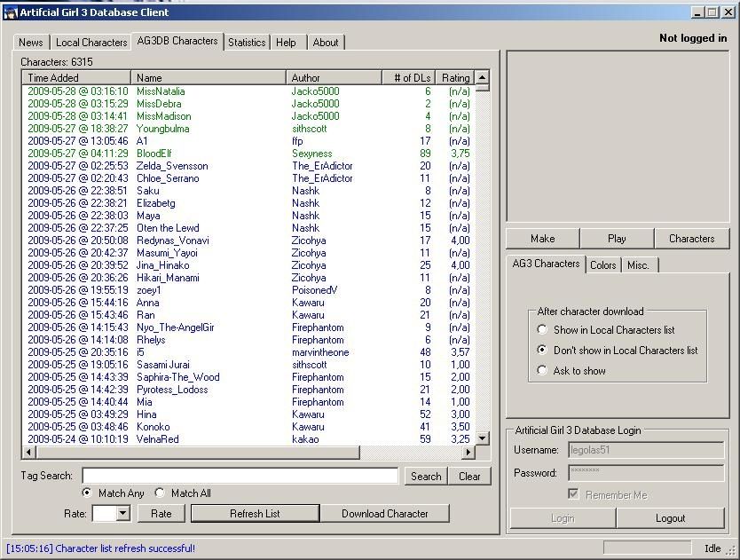Open the Colors settings tab
740x560 pixels.
[603, 265]
